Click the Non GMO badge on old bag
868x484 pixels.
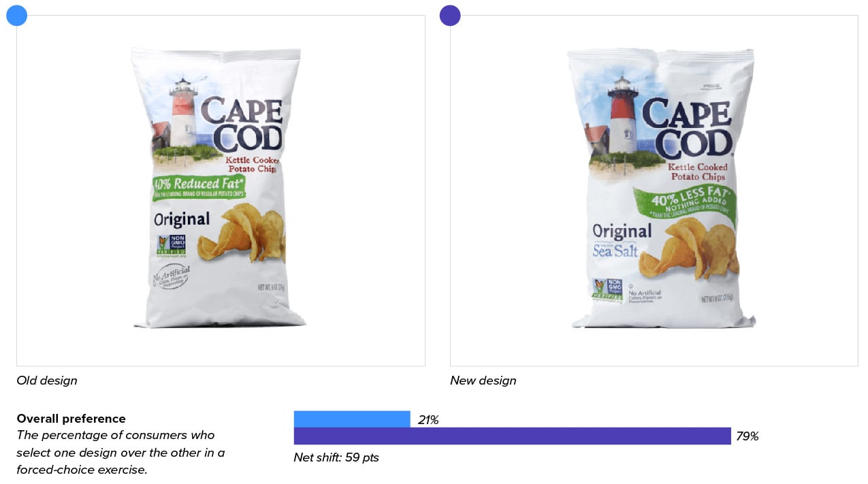click(171, 246)
